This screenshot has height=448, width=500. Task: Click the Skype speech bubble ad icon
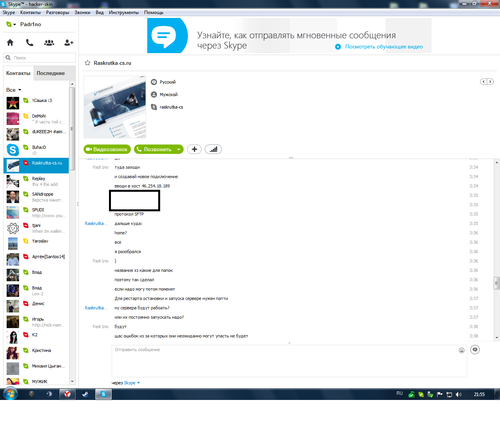168,36
